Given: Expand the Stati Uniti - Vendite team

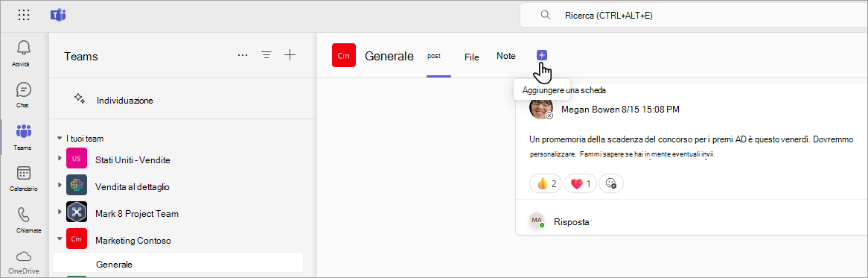Looking at the screenshot, I should [60, 159].
